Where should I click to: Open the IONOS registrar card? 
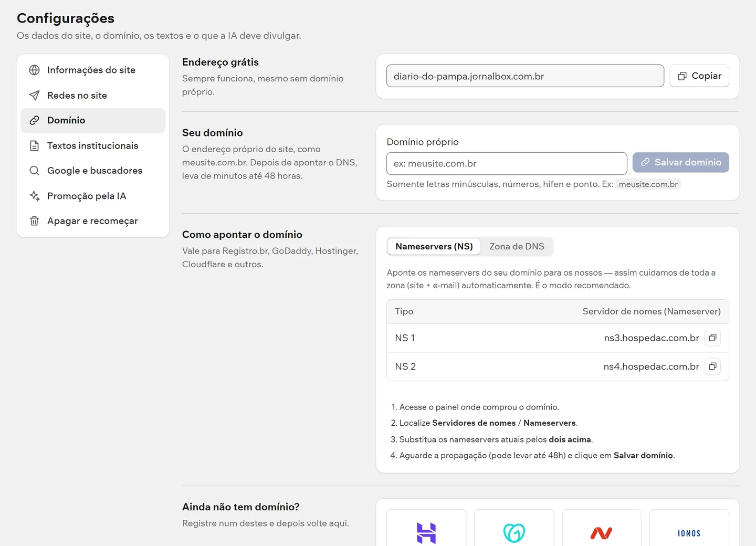tap(689, 528)
